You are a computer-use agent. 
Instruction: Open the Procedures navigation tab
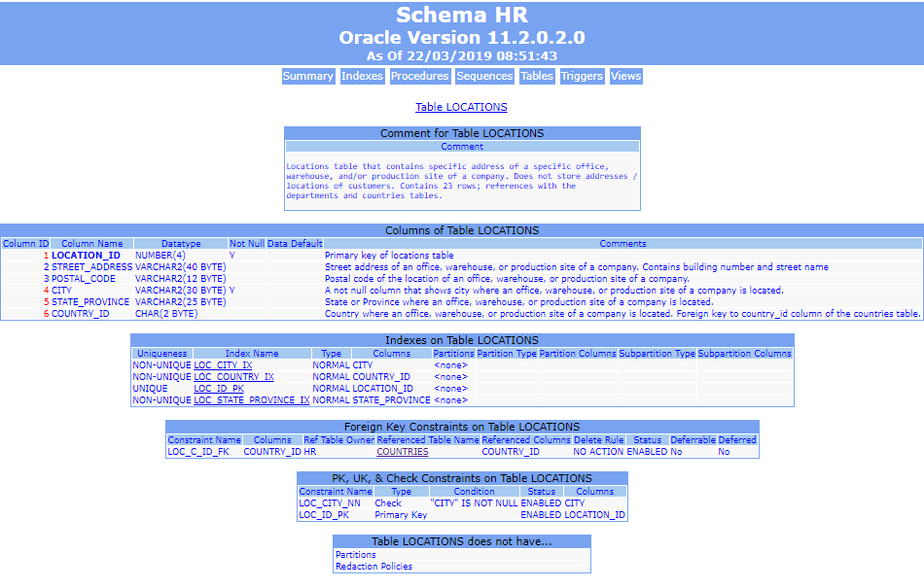pyautogui.click(x=419, y=76)
